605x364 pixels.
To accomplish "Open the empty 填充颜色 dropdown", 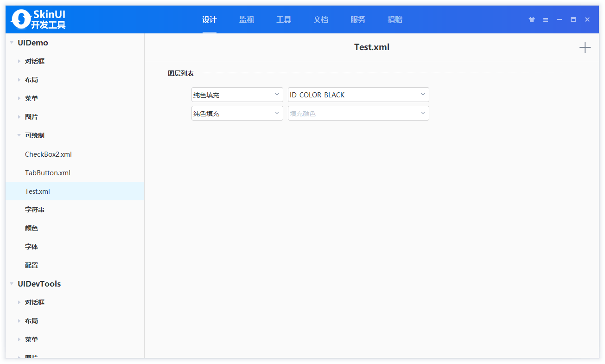I will [x=358, y=113].
